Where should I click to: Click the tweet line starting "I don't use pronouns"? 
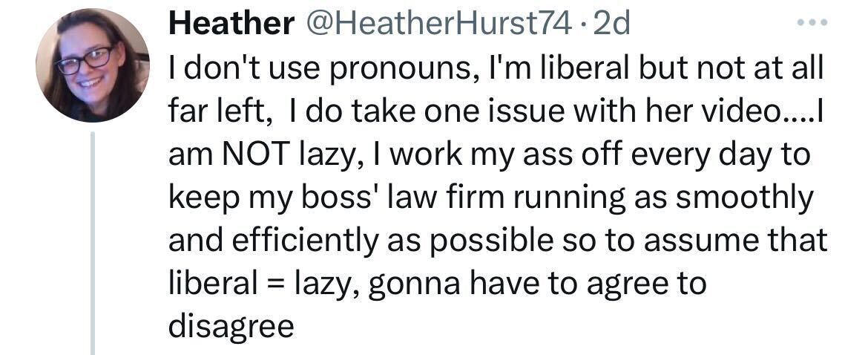coord(496,68)
